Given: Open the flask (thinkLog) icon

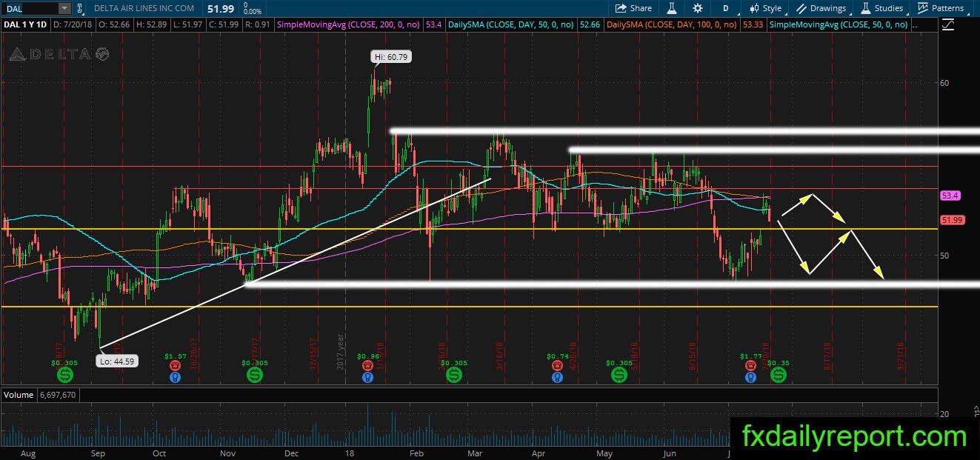Looking at the screenshot, I should [672, 8].
